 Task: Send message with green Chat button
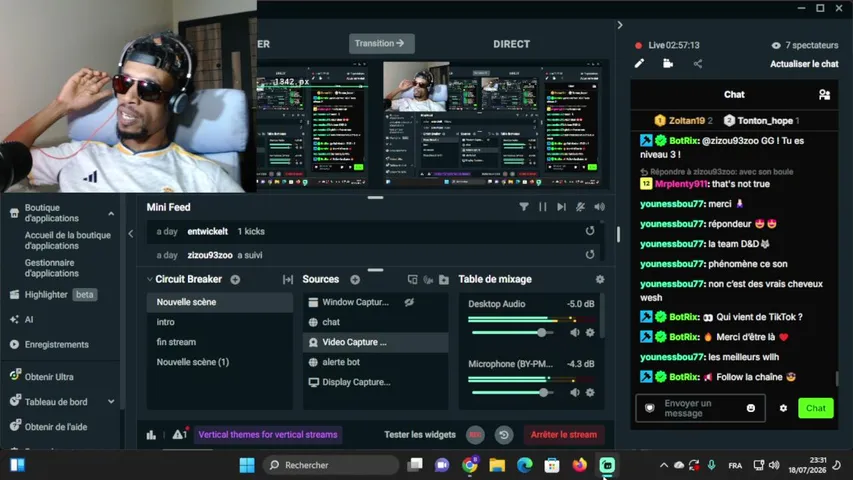[x=815, y=408]
